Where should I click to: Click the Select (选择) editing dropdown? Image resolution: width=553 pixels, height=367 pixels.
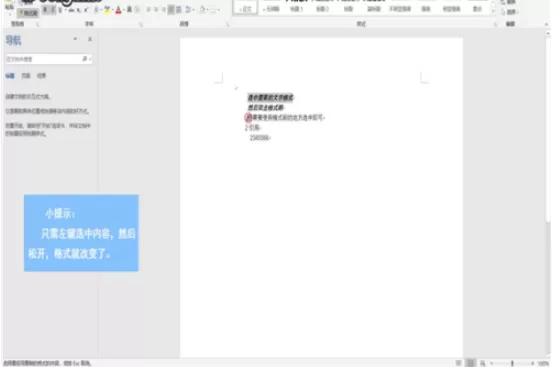[510, 12]
